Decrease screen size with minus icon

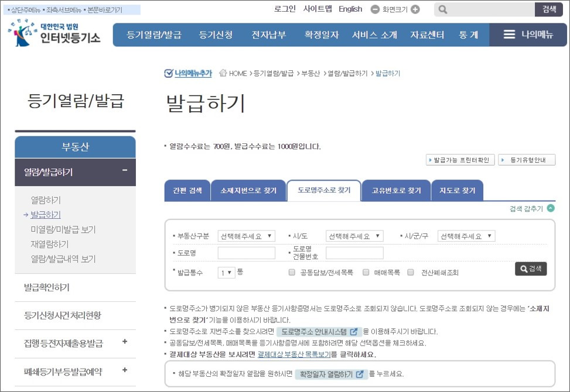pyautogui.click(x=375, y=9)
